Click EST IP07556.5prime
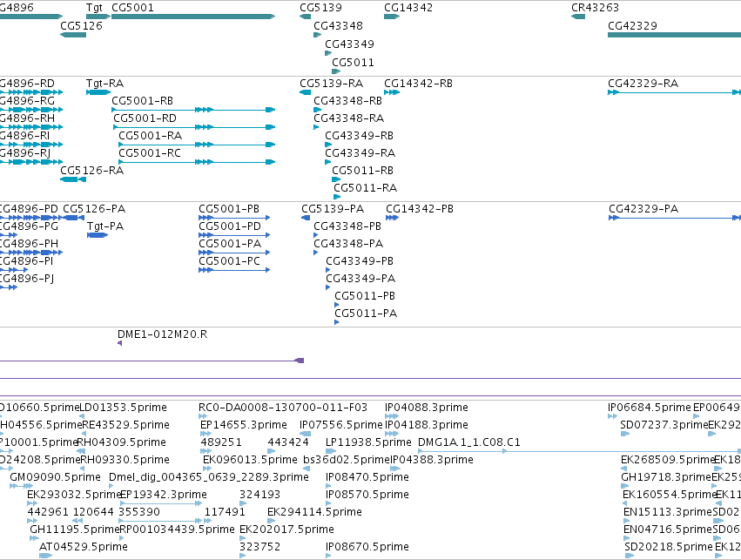Image resolution: width=741 pixels, height=560 pixels. [340, 425]
